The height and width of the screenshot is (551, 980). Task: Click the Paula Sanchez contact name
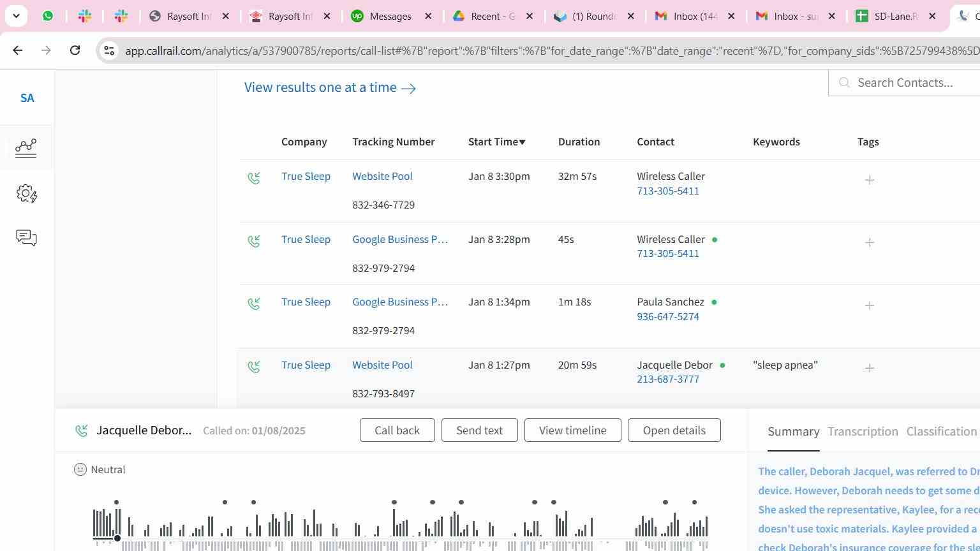671,302
